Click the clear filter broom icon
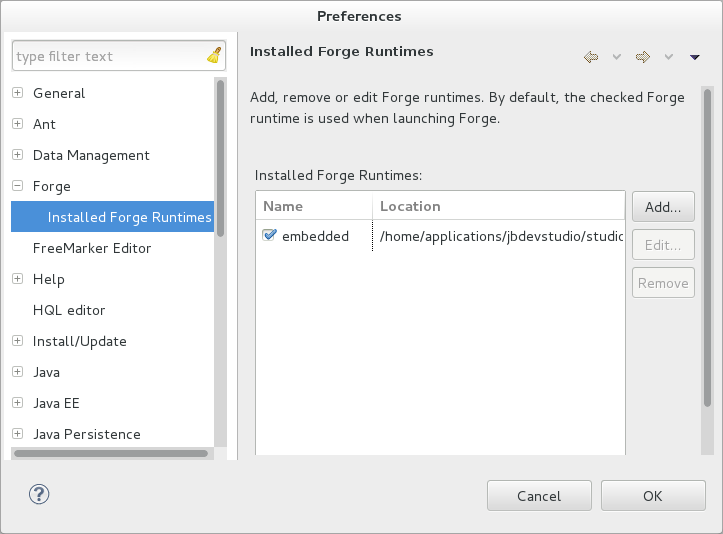The height and width of the screenshot is (534, 723). coord(214,56)
